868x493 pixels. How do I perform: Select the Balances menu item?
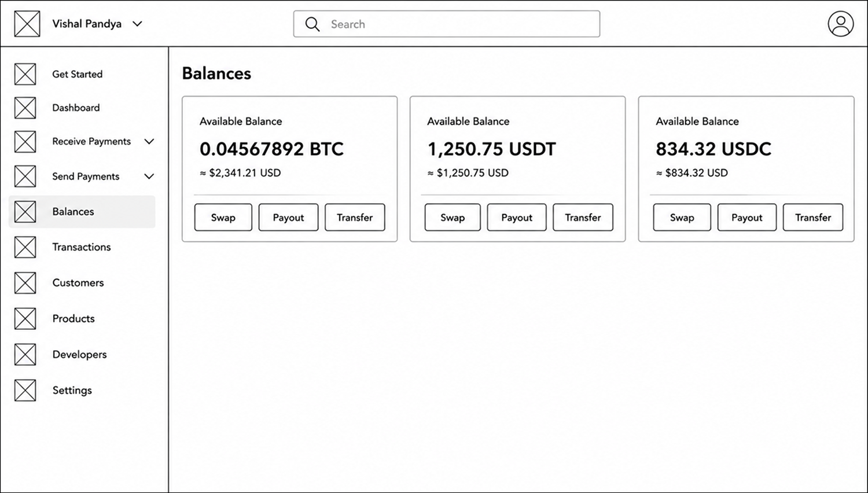pos(82,212)
